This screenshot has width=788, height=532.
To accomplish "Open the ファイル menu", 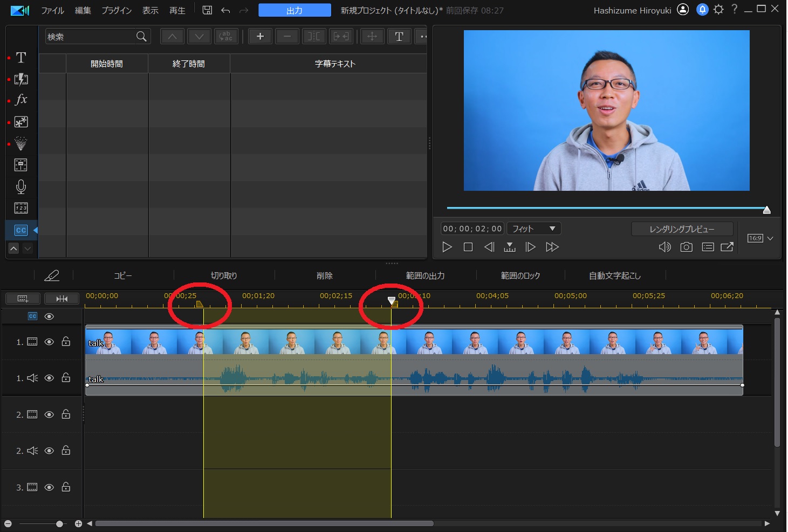I will click(52, 10).
